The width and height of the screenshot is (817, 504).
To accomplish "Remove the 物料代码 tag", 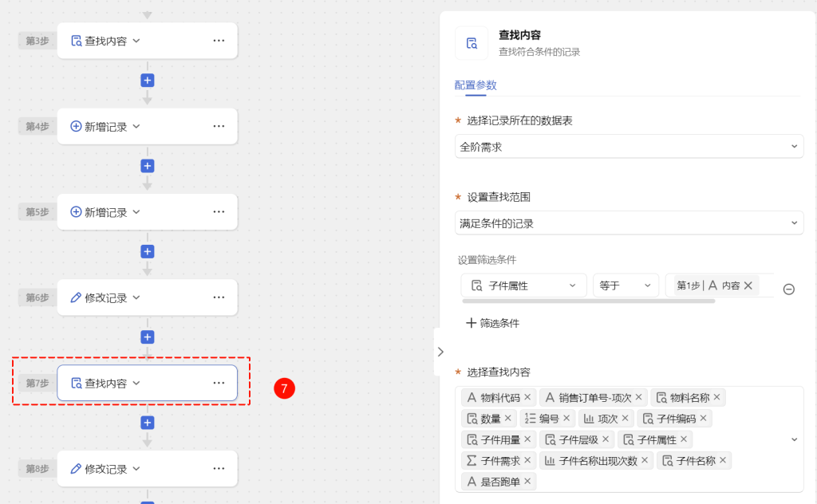I will coord(527,397).
